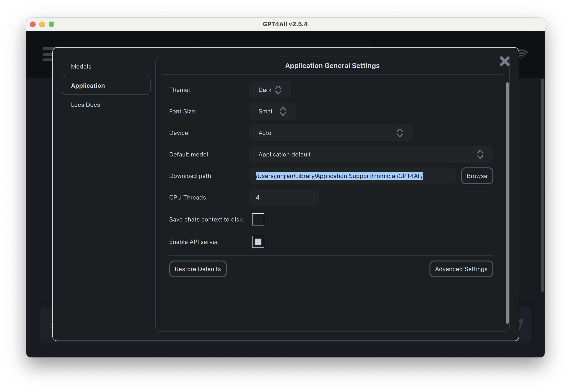
Task: Switch to LocalDocs settings tab
Action: (86, 105)
